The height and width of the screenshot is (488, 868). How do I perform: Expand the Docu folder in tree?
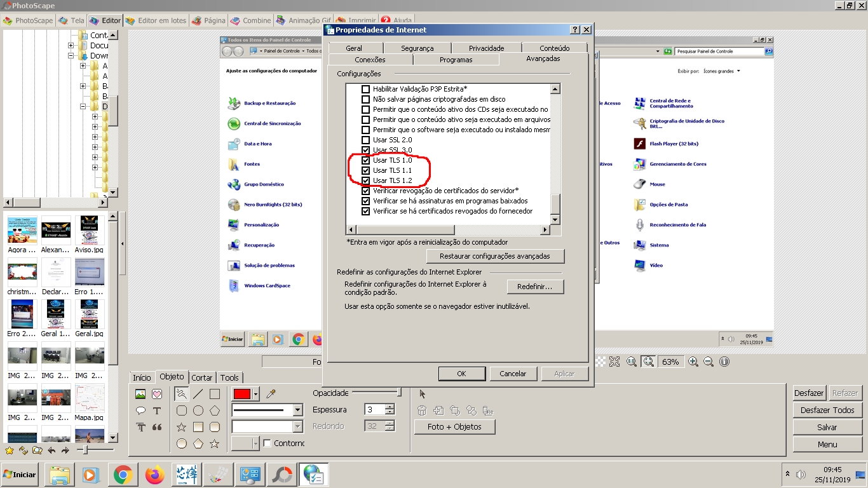click(71, 46)
